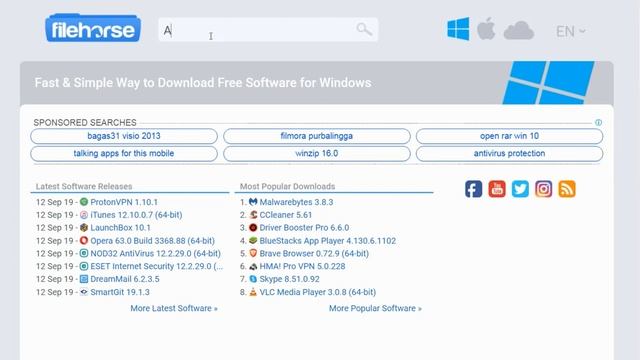Open Malwarebytes 3.8.3 link
Screen dimensions: 640x360
click(296, 202)
